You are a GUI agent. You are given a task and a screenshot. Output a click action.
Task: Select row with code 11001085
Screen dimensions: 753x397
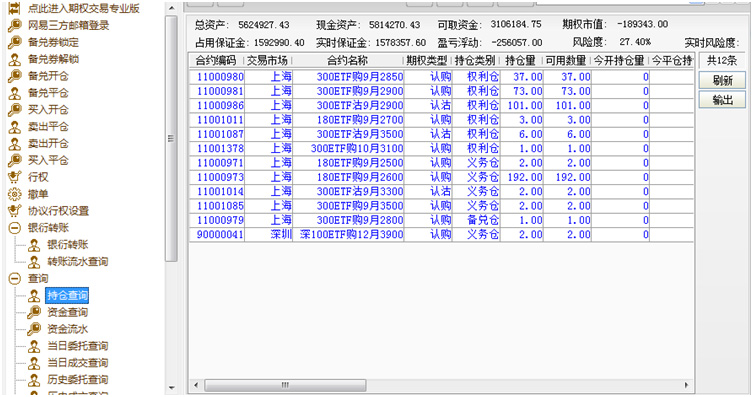[441, 205]
